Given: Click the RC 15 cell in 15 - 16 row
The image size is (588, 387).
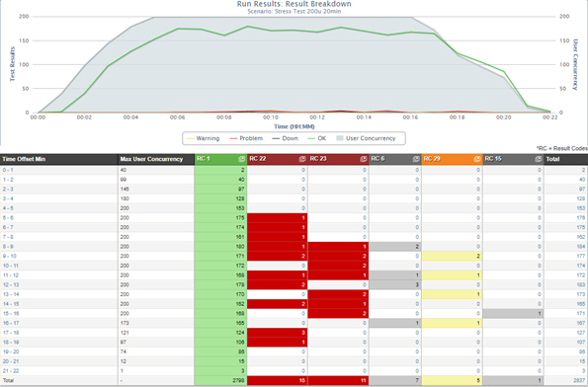Looking at the screenshot, I should coord(513,314).
